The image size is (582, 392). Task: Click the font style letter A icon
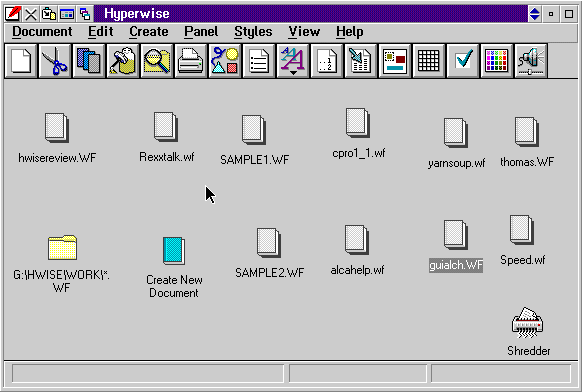tap(293, 61)
